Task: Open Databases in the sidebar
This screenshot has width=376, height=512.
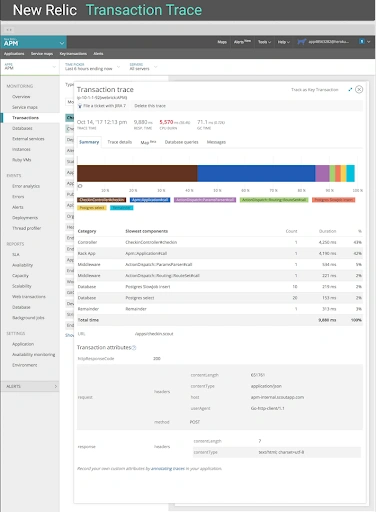Action: point(22,128)
